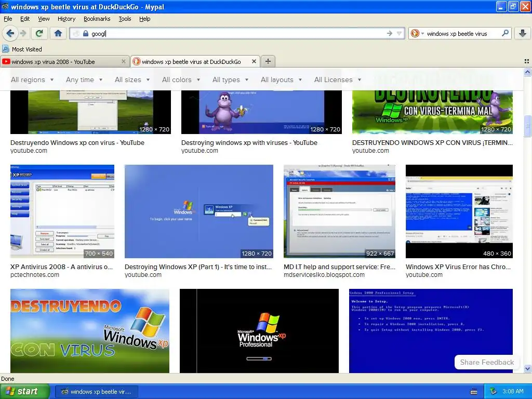Screen dimensions: 532x399
Task: Open the Edit menu
Action: (x=25, y=19)
